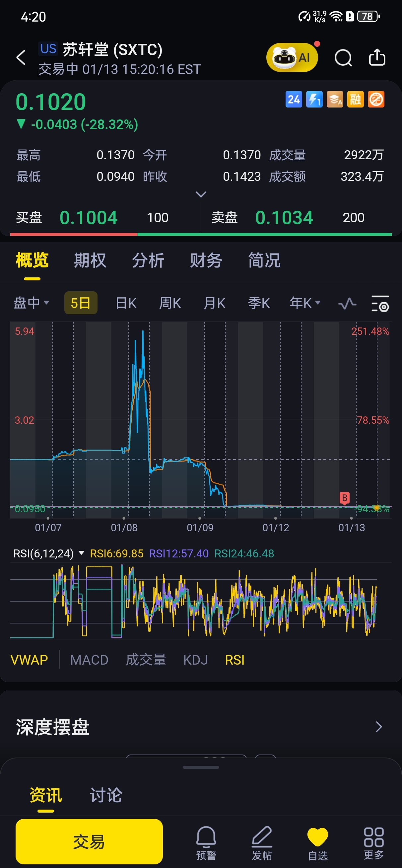
Task: Expand quote details chevron below 昨收
Action: coord(201,194)
